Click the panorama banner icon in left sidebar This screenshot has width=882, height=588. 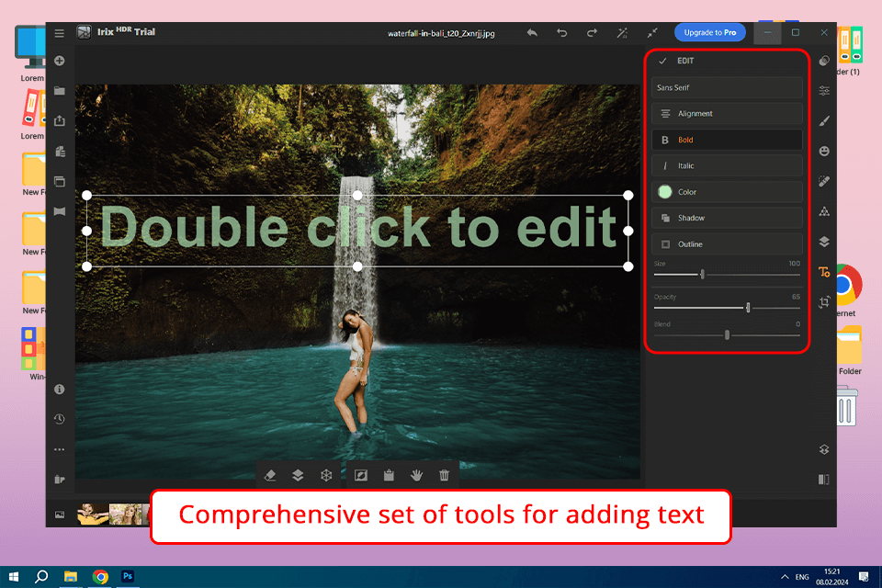[59, 211]
